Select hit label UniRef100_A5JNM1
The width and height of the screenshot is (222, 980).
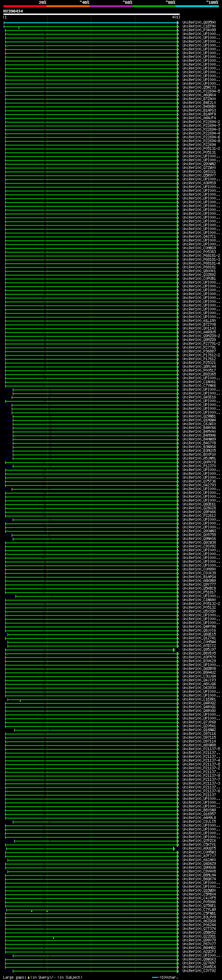pyautogui.click(x=199, y=459)
